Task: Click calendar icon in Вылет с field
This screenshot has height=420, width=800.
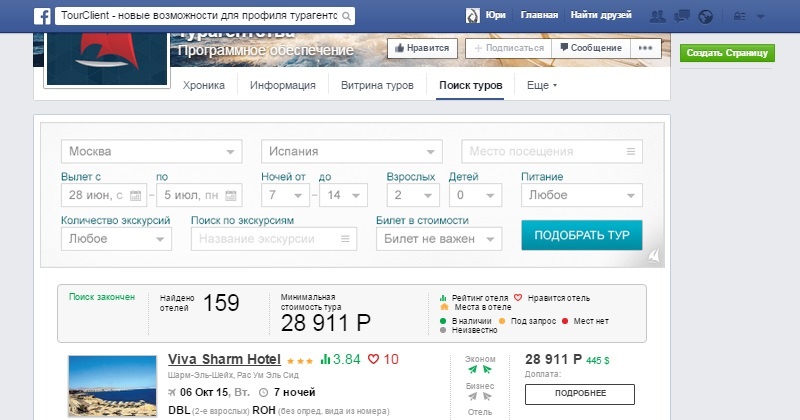Action: pos(135,195)
